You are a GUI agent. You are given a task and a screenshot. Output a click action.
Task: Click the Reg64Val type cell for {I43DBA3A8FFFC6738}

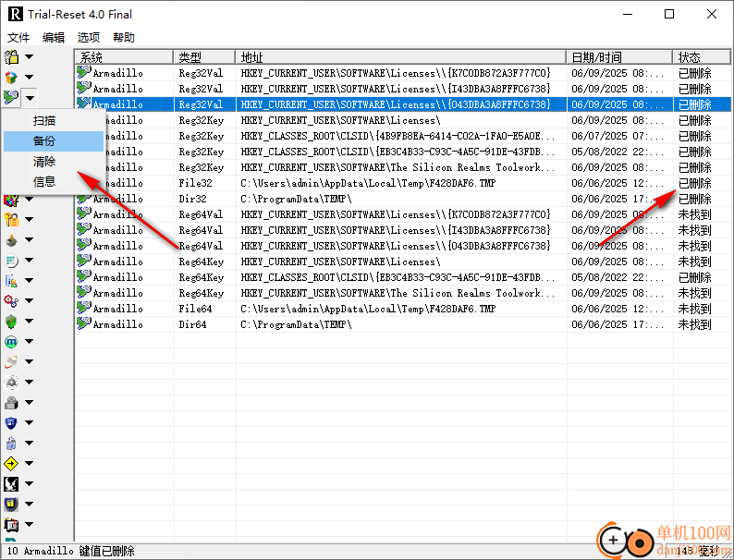click(201, 230)
